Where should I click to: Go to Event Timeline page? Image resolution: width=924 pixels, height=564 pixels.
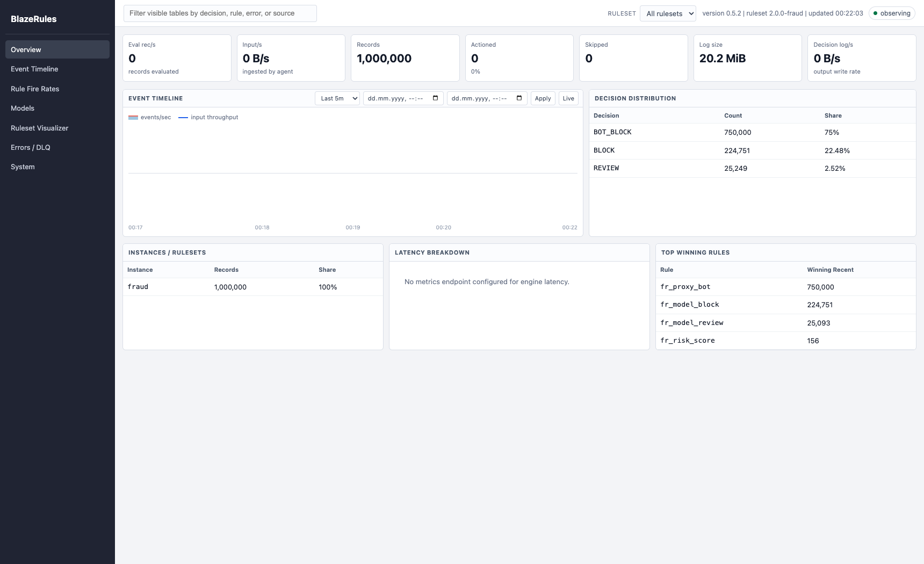coord(57,69)
